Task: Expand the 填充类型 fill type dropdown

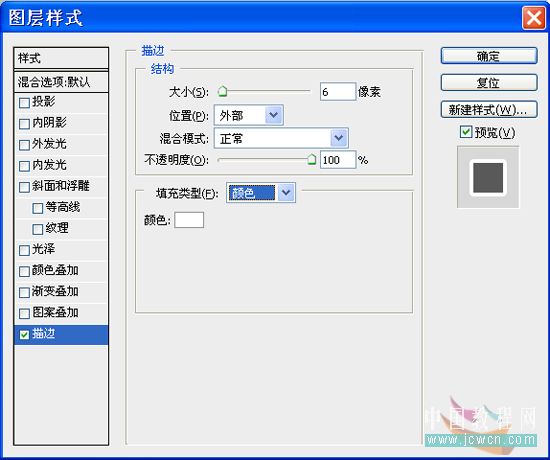Action: 261,192
